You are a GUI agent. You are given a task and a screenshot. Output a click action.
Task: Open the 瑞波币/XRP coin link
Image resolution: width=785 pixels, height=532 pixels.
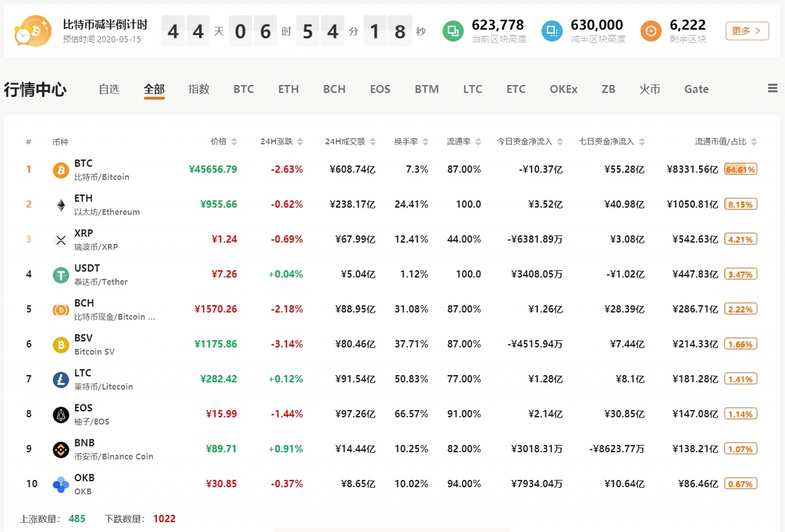click(x=96, y=246)
